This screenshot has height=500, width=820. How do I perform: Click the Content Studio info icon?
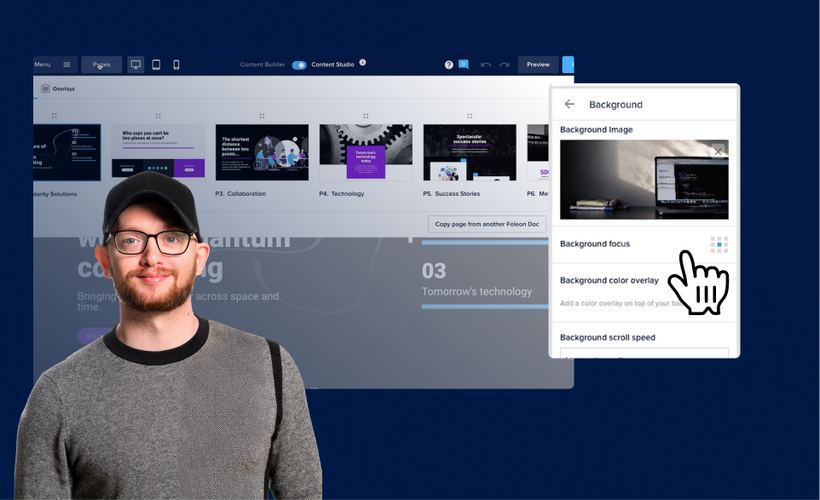(363, 63)
